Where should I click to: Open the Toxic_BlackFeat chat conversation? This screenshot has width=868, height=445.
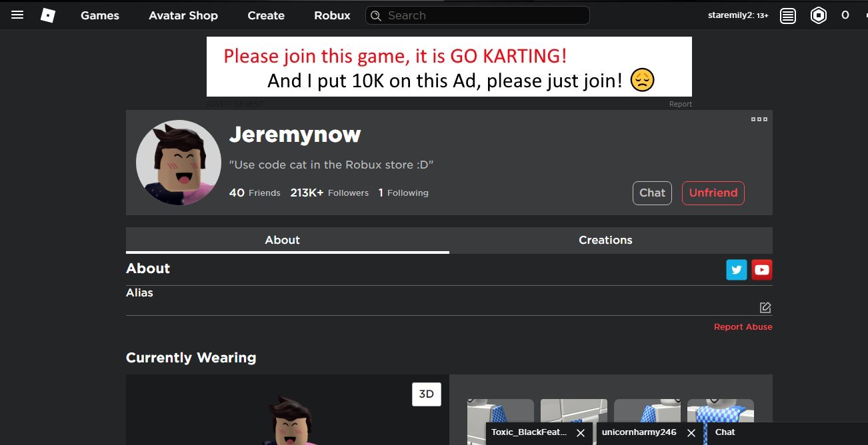click(x=530, y=432)
